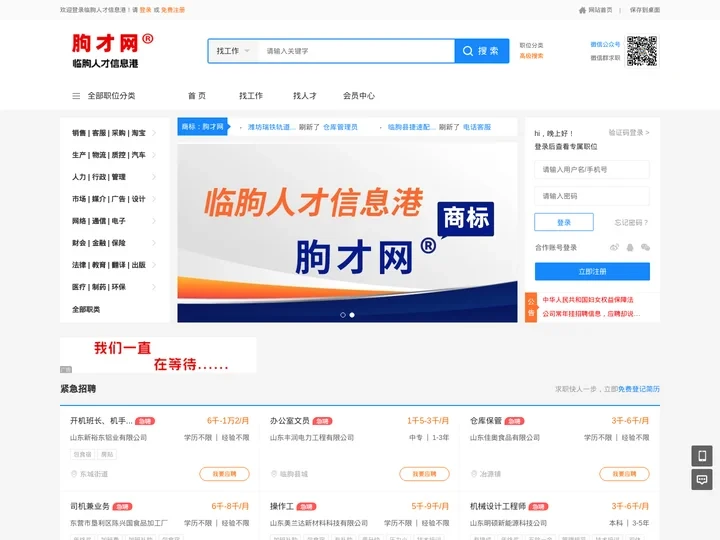720x540 pixels.
Task: Open 全部职类 all categories
Action: coord(86,309)
